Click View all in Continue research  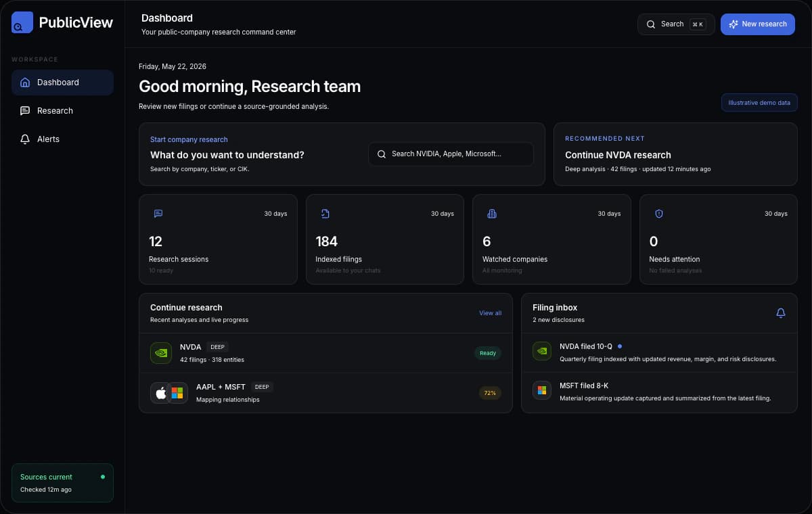tap(491, 313)
